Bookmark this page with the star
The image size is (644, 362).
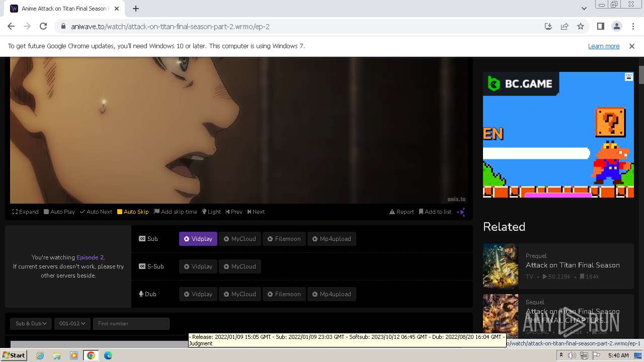click(x=581, y=27)
